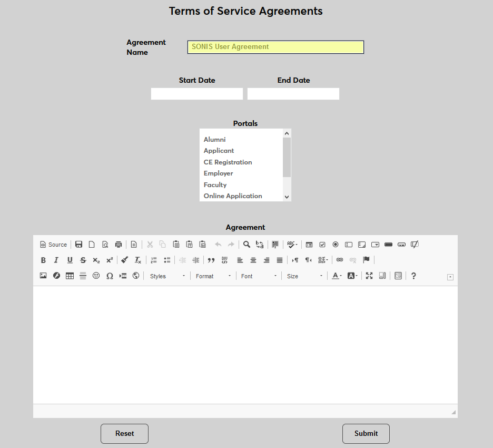Screen dimensions: 493x448
Task: Open the spell check dropdown
Action: coord(292,245)
